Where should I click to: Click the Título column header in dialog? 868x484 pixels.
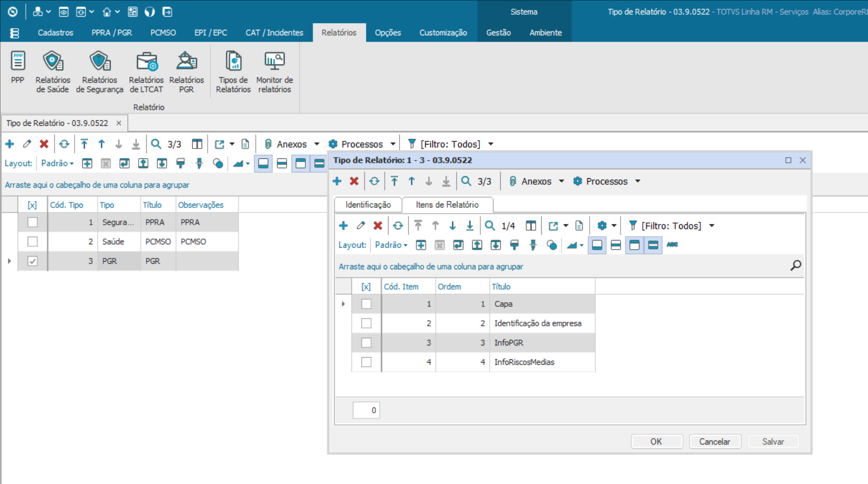(501, 286)
